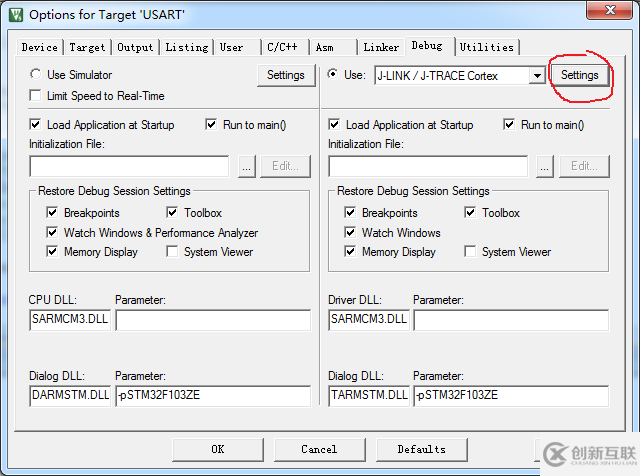
Task: Open the C/C++ tab
Action: point(285,47)
